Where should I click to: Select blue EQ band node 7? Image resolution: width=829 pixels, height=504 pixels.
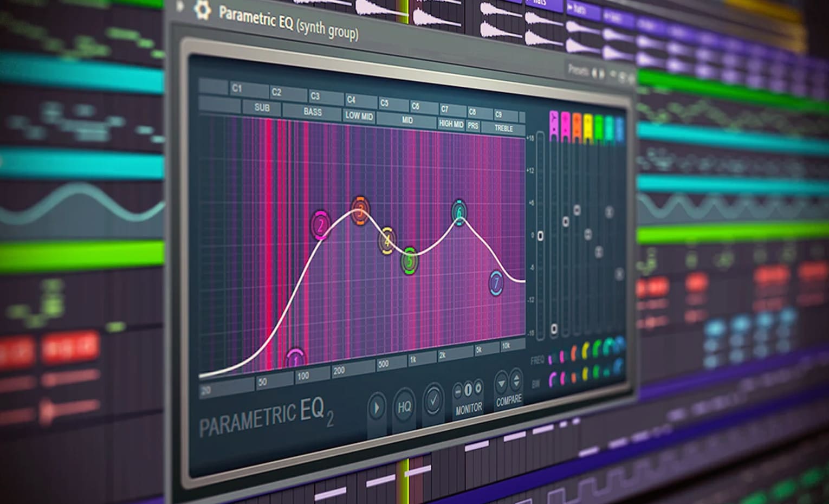click(x=496, y=282)
